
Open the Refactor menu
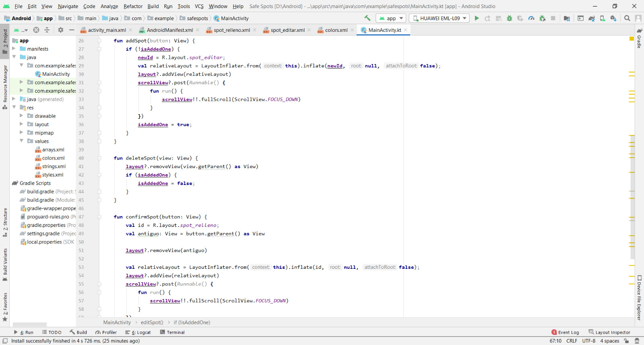(x=133, y=6)
